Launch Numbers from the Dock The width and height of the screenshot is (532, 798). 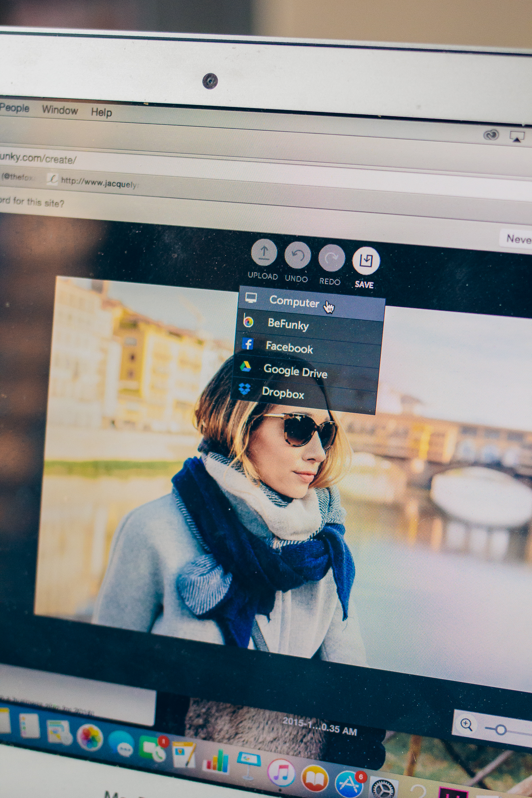(216, 762)
